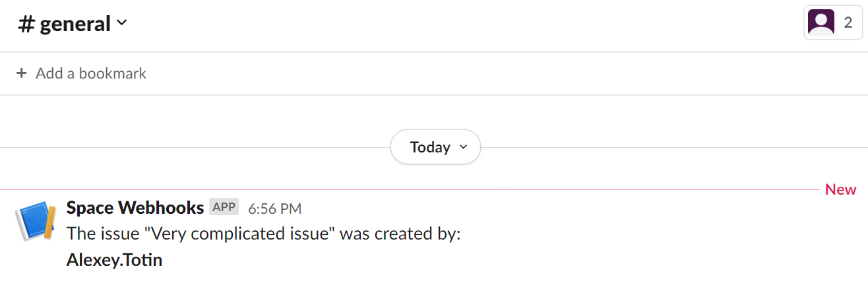Expand the small chevron inside Today pill
Viewport: 868px width, 293px height.
point(462,147)
